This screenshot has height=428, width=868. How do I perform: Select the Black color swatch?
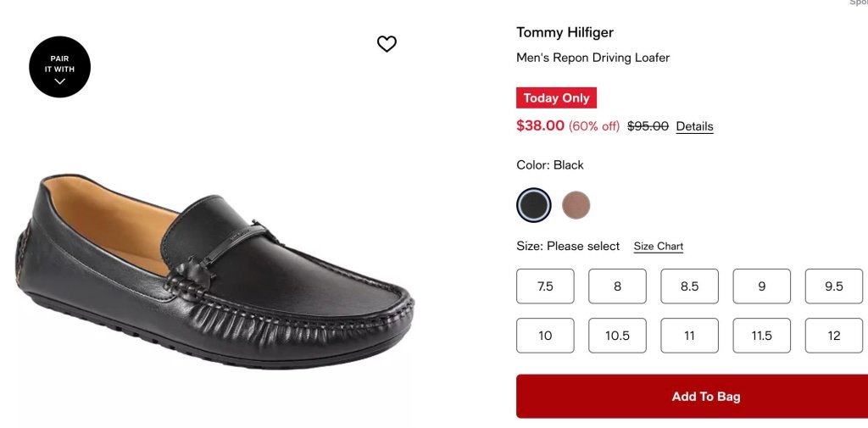coord(534,205)
